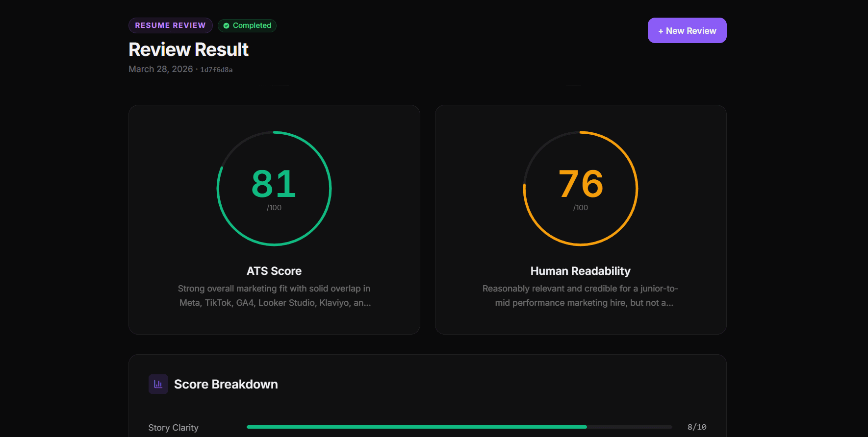Click the Human Readability score value 76
This screenshot has width=868, height=437.
point(581,184)
